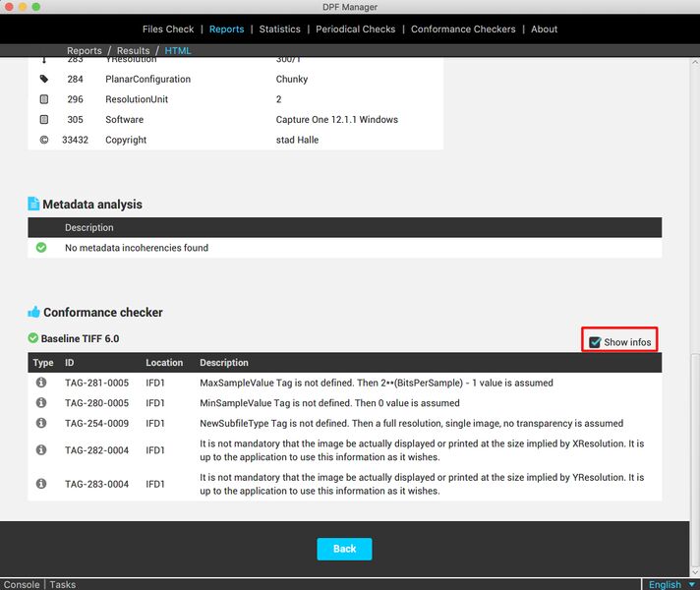Open the English language dropdown
Viewport: 700px width, 590px height.
point(671,584)
